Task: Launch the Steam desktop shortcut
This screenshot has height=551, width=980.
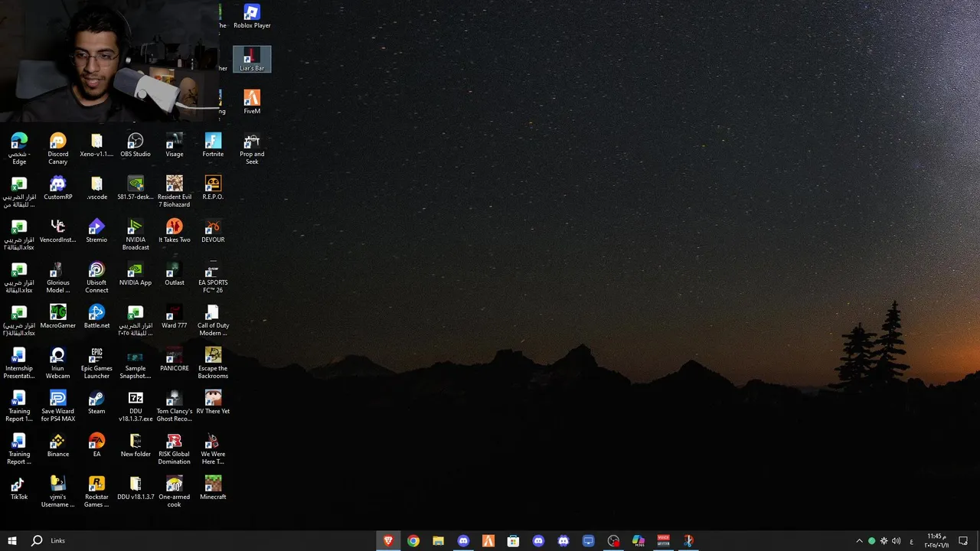Action: pyautogui.click(x=96, y=402)
